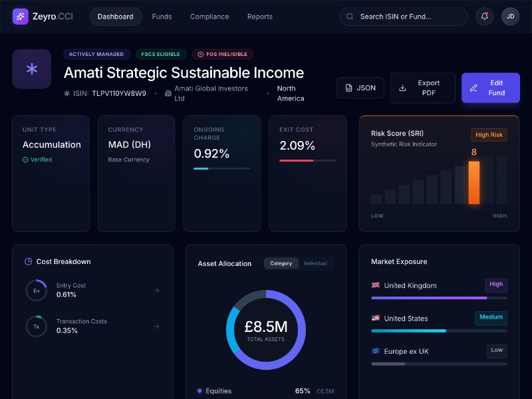
Task: Switch Asset Allocation to Category view
Action: tap(281, 263)
